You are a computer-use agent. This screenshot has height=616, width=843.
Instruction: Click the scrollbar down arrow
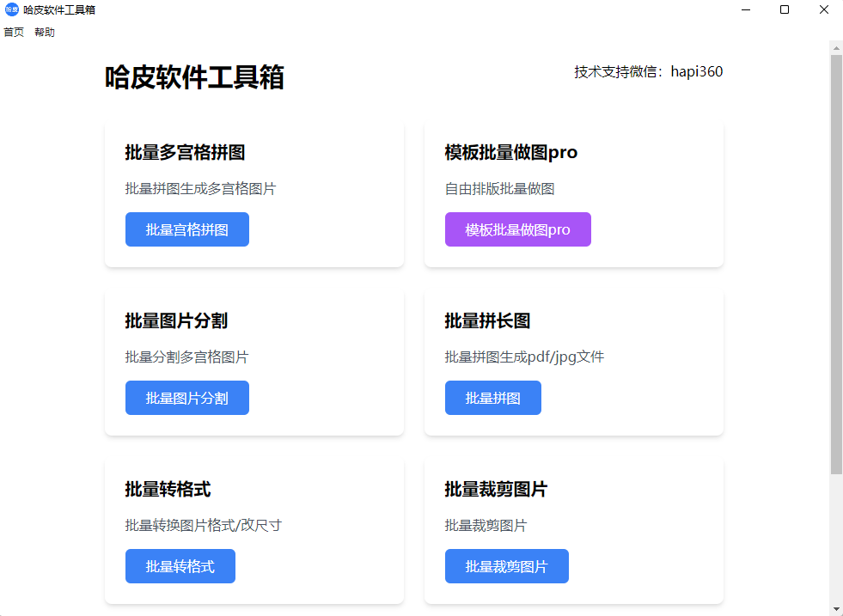[x=836, y=609]
